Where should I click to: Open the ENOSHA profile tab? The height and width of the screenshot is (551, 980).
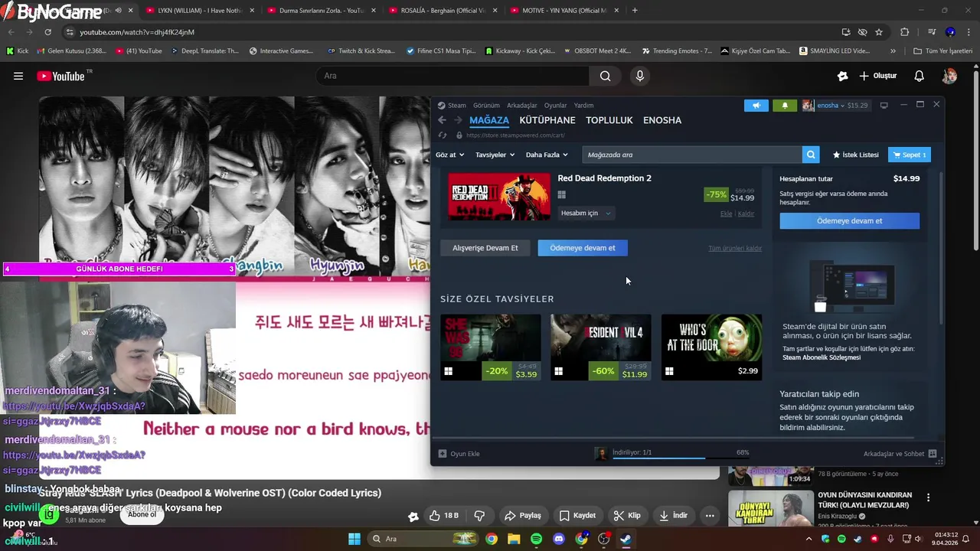pyautogui.click(x=662, y=120)
